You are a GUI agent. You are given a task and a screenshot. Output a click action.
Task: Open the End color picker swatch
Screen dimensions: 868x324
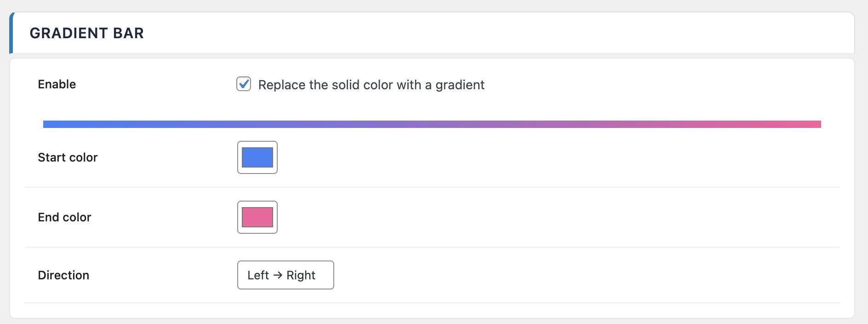pos(257,217)
